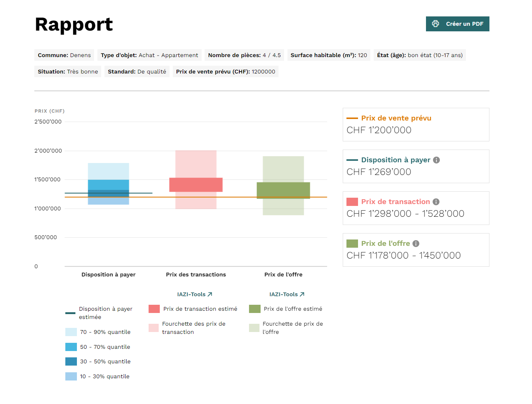This screenshot has width=532, height=404.
Task: Select the Type d'objet: Achat - Appartement tag
Action: [149, 55]
